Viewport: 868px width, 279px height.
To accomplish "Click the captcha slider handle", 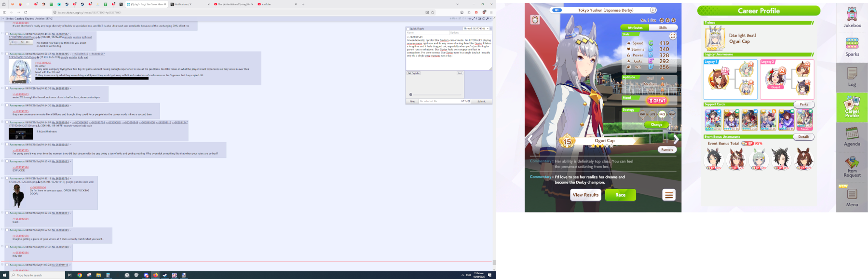I will (x=411, y=94).
